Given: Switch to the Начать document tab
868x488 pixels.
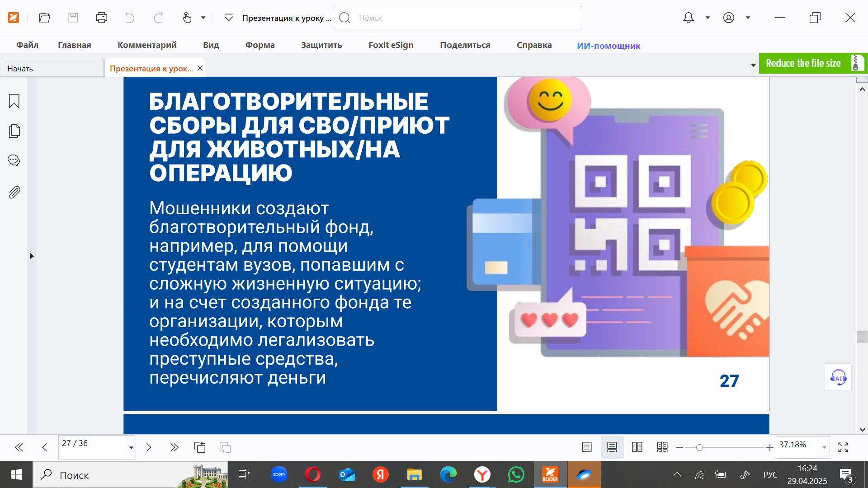Looking at the screenshot, I should point(52,68).
